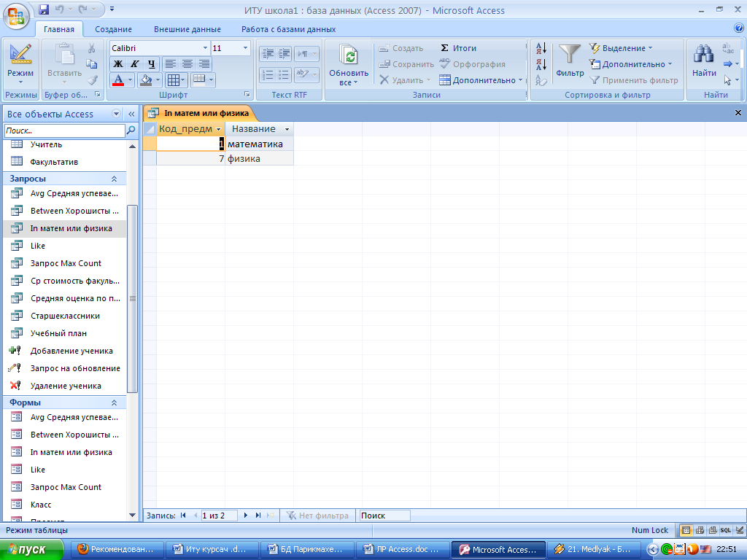Click the font color A swatch
The image size is (747, 560).
tap(118, 80)
